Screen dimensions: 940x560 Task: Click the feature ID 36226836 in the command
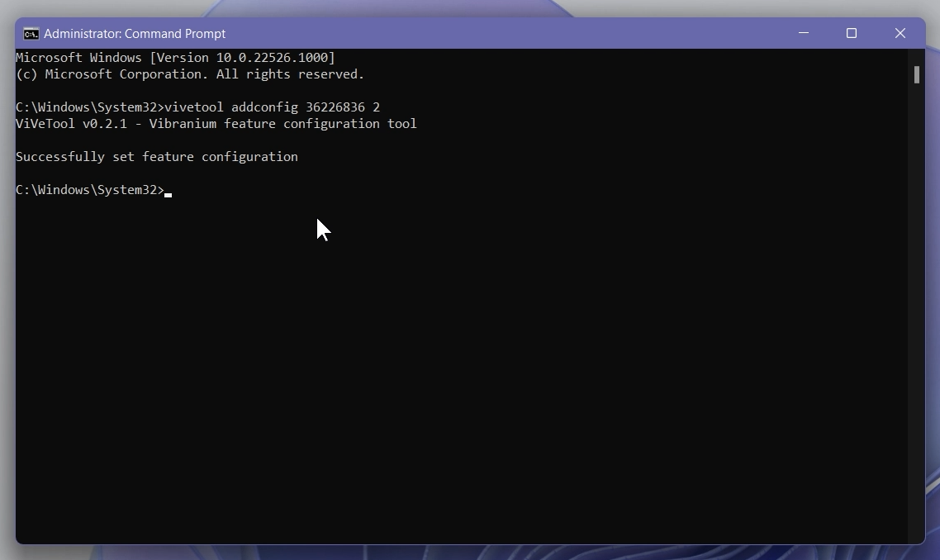tap(334, 107)
